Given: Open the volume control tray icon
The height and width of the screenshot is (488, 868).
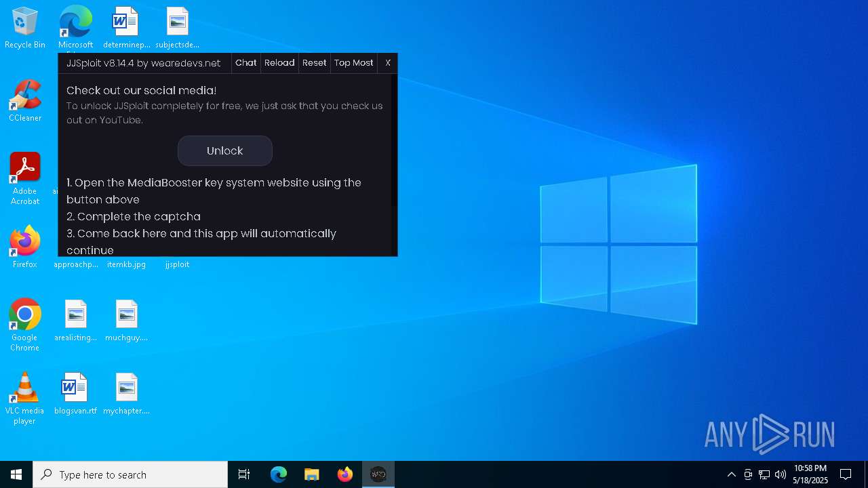Looking at the screenshot, I should tap(781, 474).
